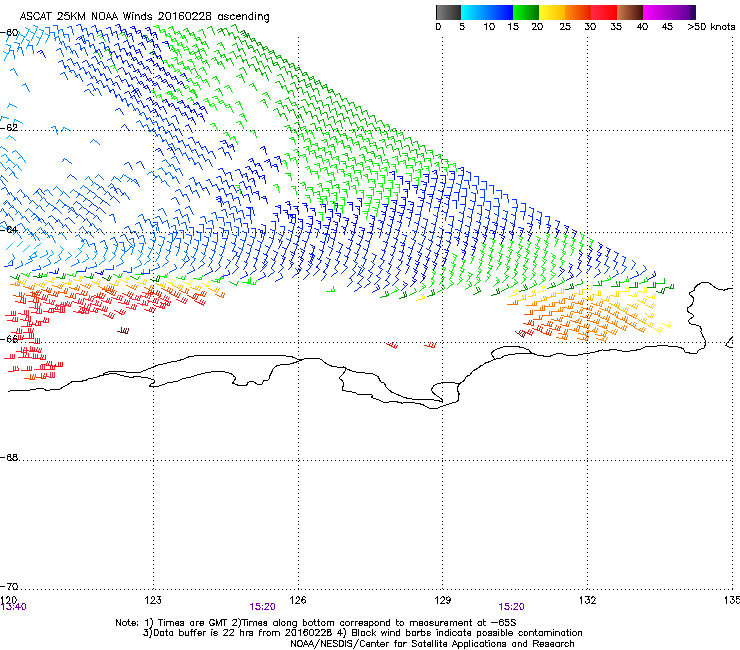This screenshot has height=650, width=740.
Task: Click the '>50 knots' legend label
Action: pyautogui.click(x=711, y=27)
